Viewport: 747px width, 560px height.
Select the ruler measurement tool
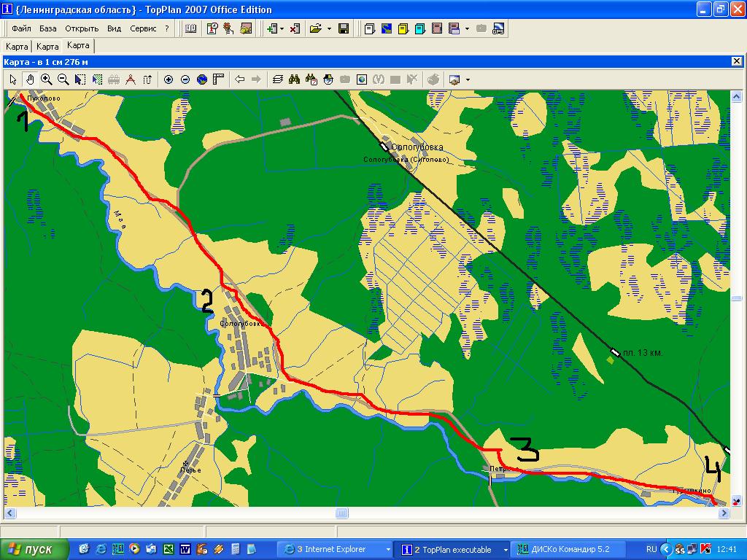217,79
